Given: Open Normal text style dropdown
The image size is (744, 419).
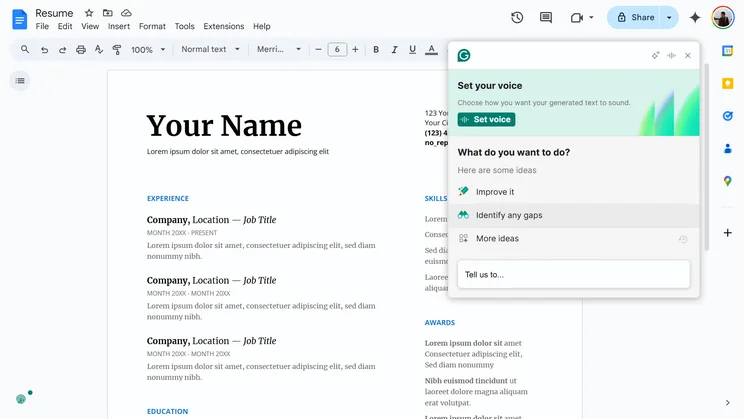Looking at the screenshot, I should [x=210, y=49].
